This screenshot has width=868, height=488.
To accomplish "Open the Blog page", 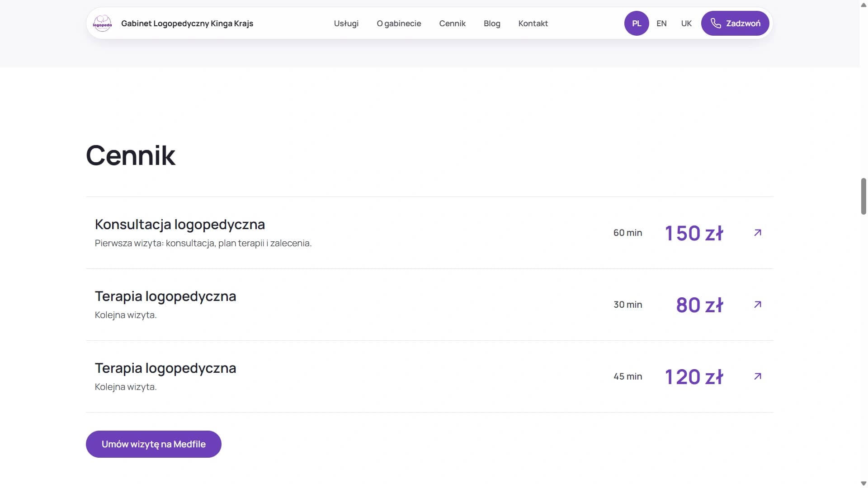I will (x=492, y=23).
